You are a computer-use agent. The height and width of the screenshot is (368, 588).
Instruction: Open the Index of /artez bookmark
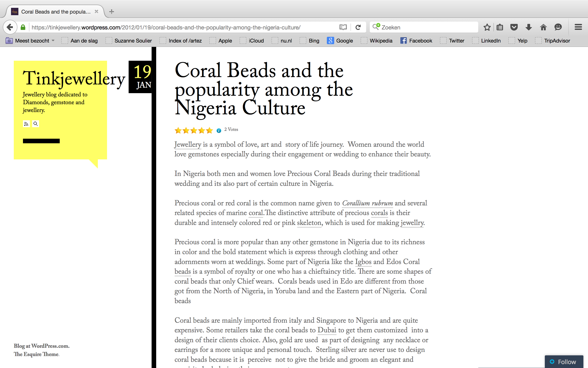(x=181, y=41)
